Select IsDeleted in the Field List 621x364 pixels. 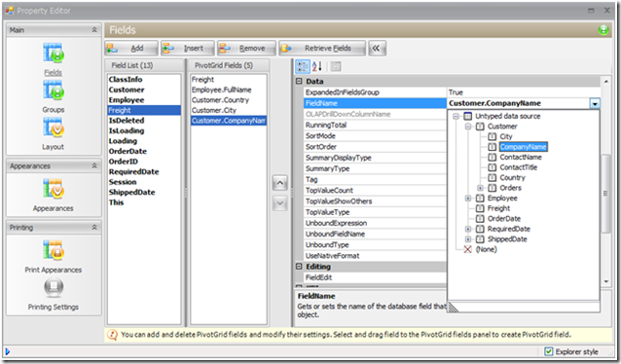pyautogui.click(x=144, y=121)
